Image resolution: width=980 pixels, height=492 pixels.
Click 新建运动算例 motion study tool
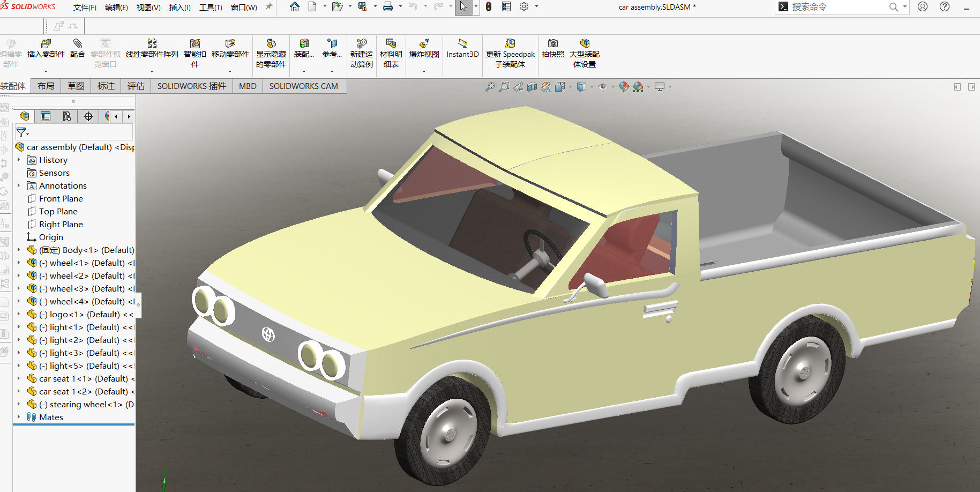(362, 53)
